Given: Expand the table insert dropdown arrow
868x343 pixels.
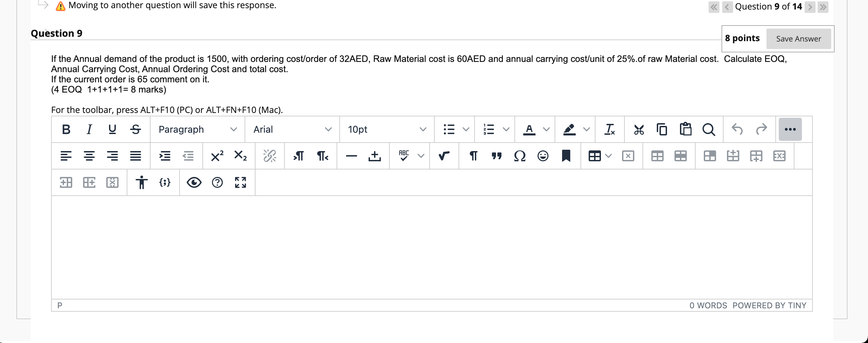Looking at the screenshot, I should (608, 156).
